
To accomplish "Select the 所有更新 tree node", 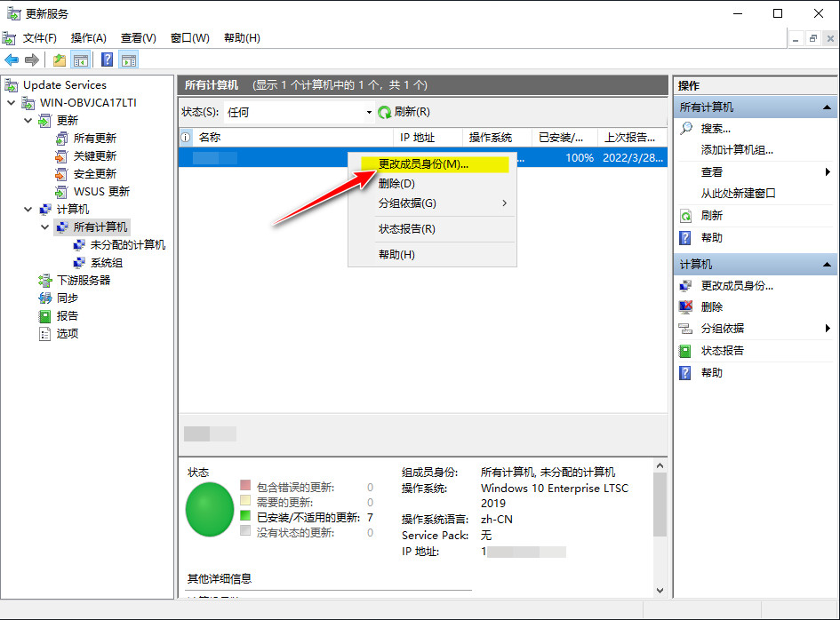I will click(x=95, y=139).
